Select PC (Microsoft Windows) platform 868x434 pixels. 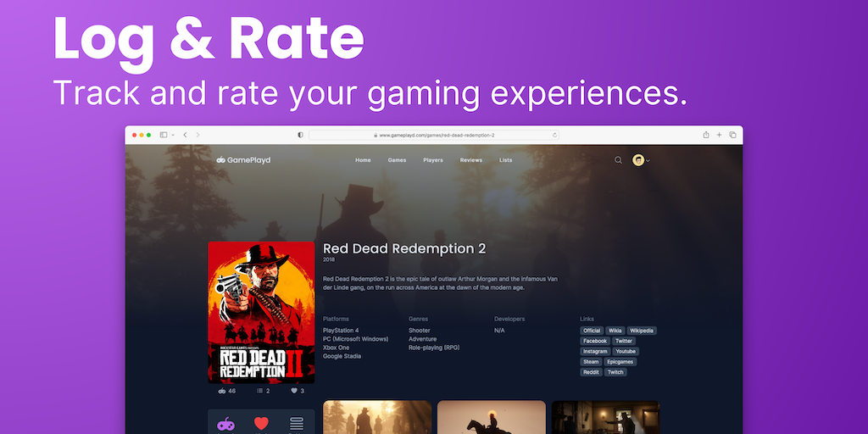coord(356,339)
